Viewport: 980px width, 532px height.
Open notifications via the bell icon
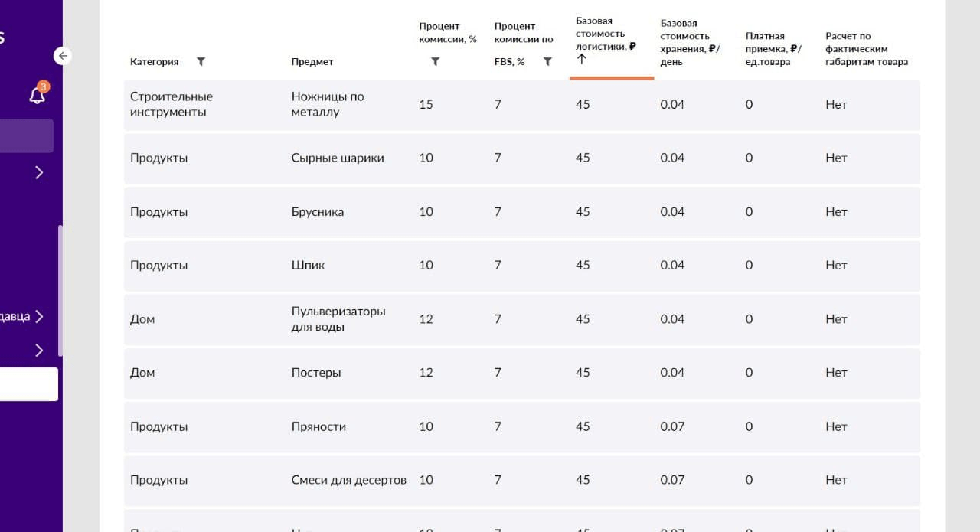click(x=37, y=95)
